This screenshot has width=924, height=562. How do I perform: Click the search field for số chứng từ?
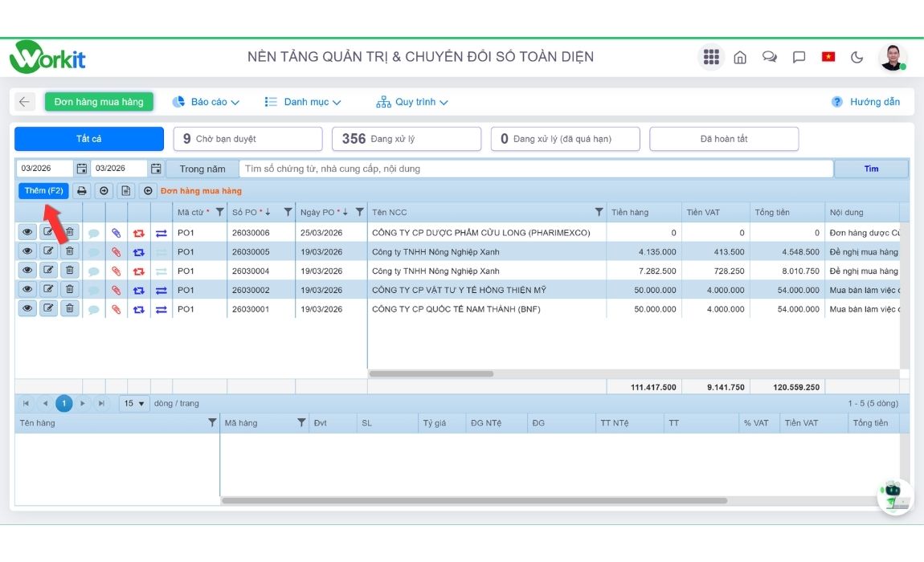coord(535,169)
